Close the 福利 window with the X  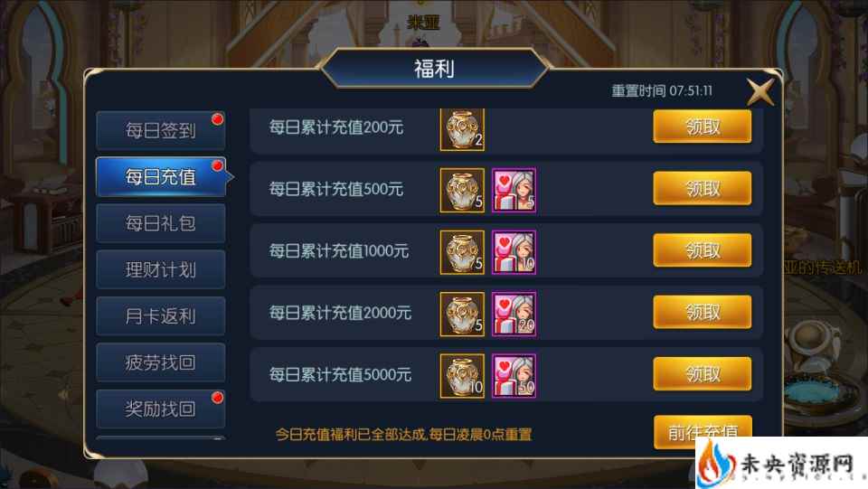pos(760,91)
